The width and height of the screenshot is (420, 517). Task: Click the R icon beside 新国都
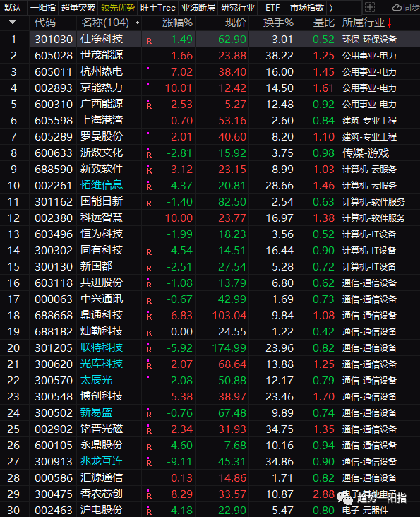coord(149,268)
